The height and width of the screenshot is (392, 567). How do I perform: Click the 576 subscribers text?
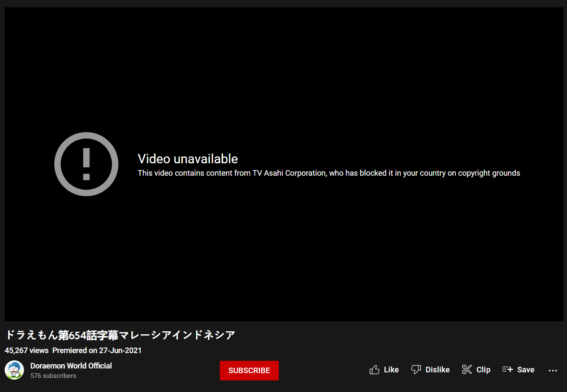tap(53, 376)
